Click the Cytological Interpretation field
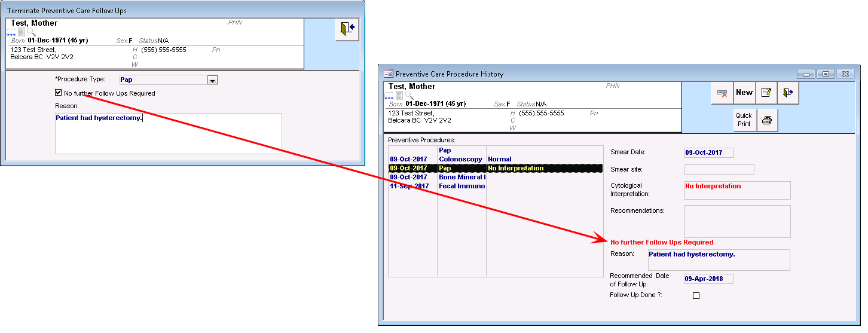The image size is (868, 333). pyautogui.click(x=737, y=190)
